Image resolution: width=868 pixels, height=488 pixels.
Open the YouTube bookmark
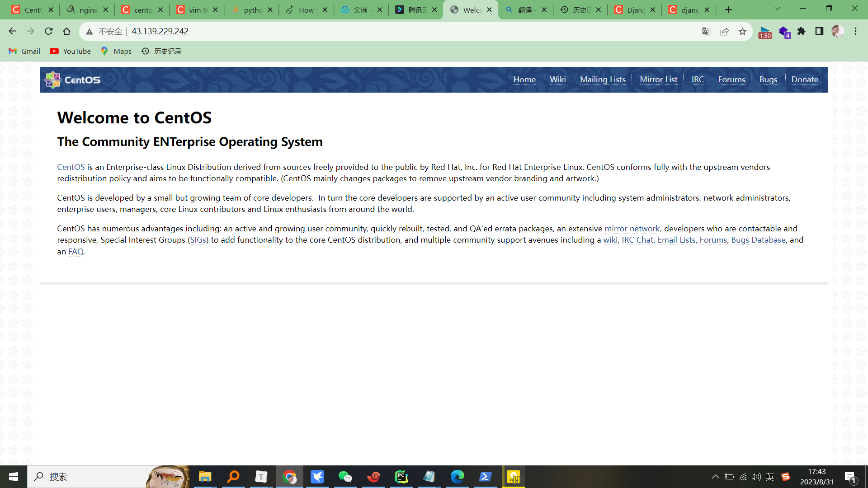[71, 51]
